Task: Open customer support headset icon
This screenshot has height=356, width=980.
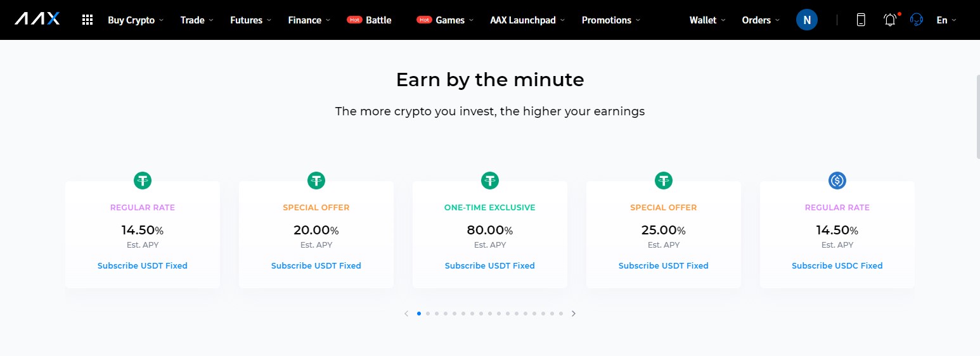Action: (916, 20)
